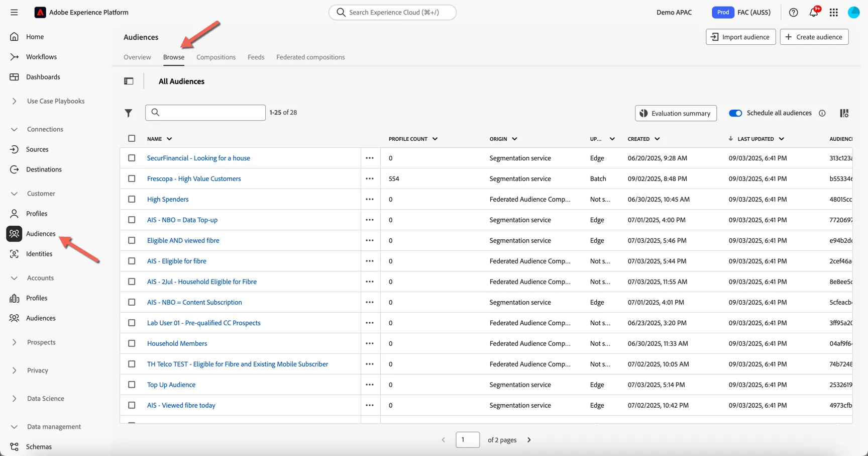Click the Import audience button
The width and height of the screenshot is (868, 456).
click(x=741, y=37)
